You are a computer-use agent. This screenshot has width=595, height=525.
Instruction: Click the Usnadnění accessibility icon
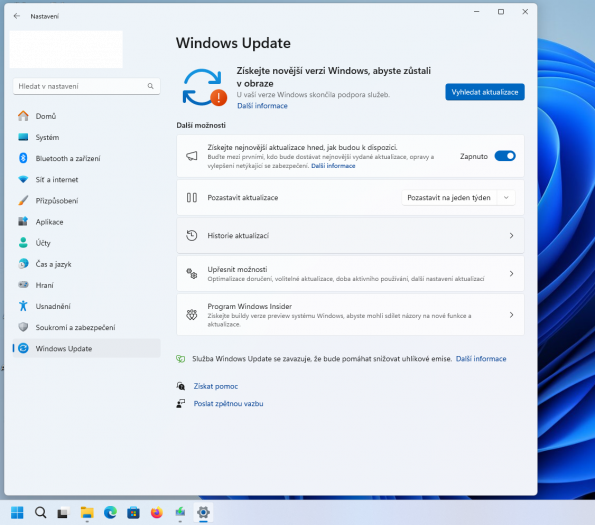click(x=23, y=306)
